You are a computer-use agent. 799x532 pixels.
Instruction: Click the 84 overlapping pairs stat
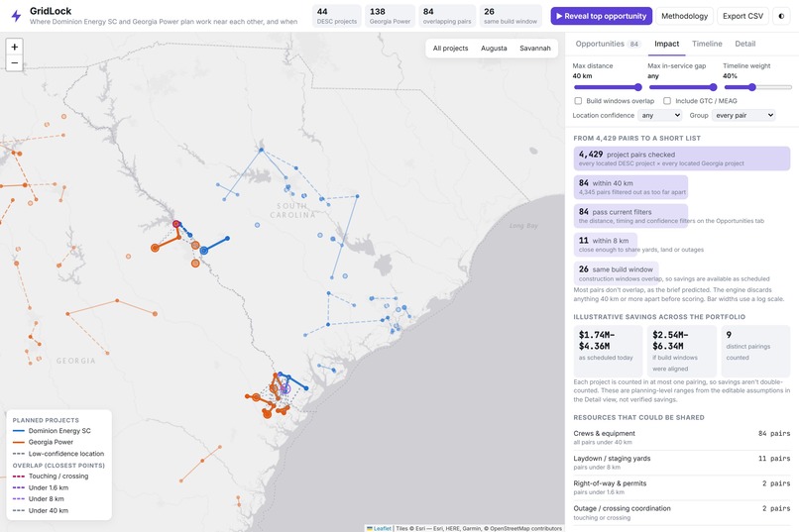pyautogui.click(x=447, y=16)
